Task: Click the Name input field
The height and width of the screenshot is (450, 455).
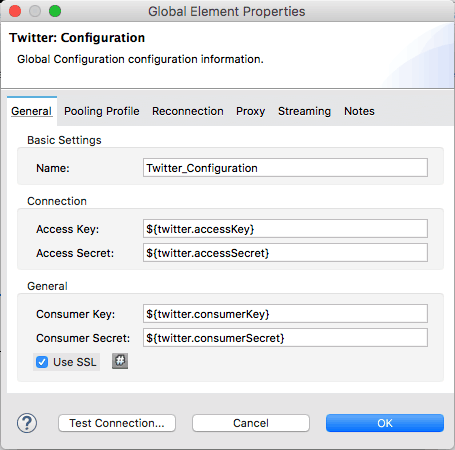Action: point(285,168)
